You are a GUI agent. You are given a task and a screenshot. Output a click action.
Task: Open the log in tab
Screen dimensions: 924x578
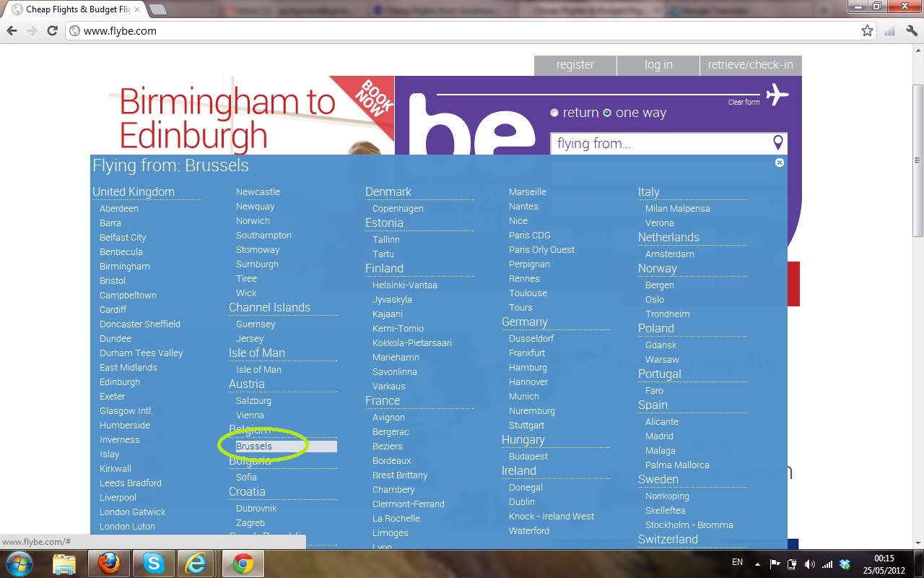coord(658,65)
